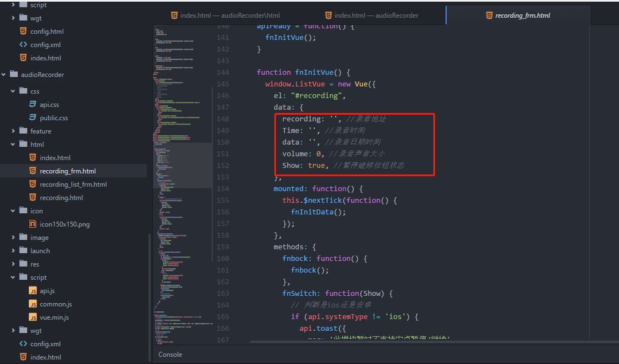Click line number 154 in gutter

pyautogui.click(x=222, y=189)
